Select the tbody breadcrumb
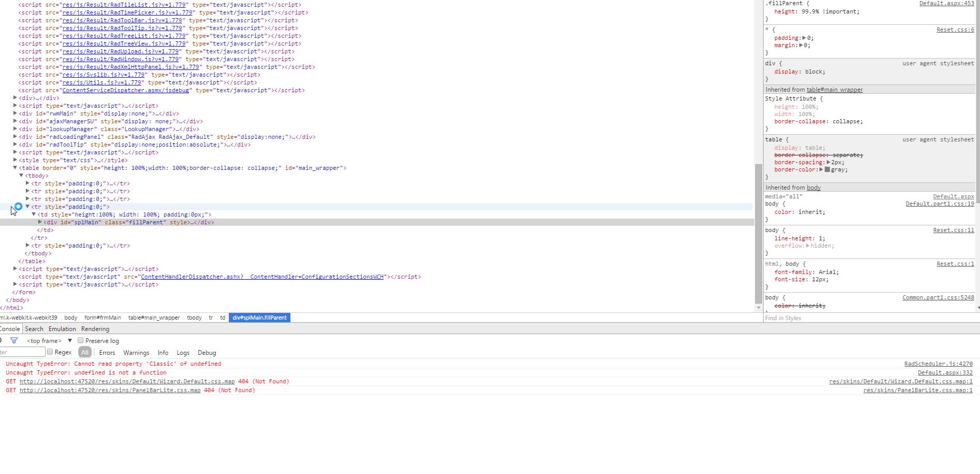 tap(194, 318)
